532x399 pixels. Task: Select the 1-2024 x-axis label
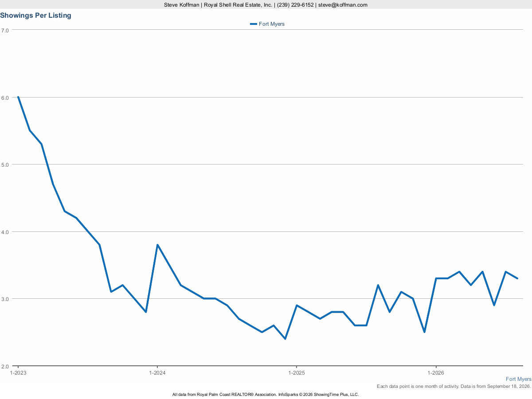157,373
